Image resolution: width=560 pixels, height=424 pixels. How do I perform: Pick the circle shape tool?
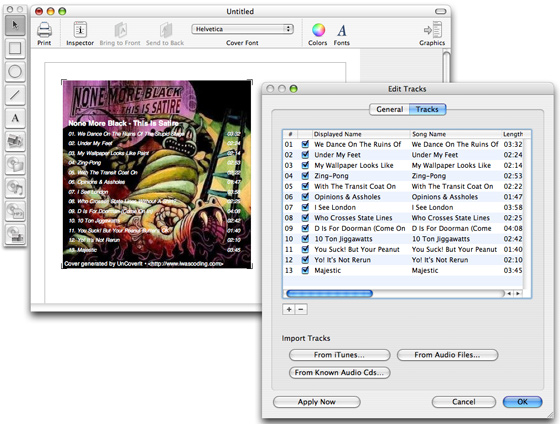pyautogui.click(x=15, y=71)
